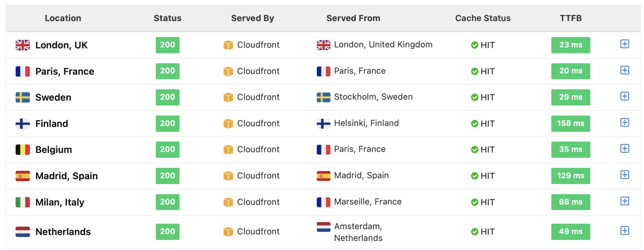Click the French flag beside Marseille, France

(x=323, y=202)
